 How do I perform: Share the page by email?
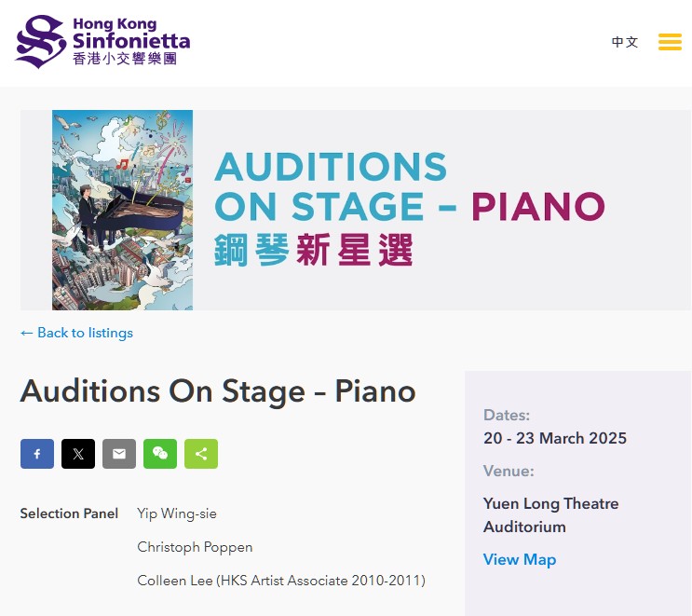119,454
